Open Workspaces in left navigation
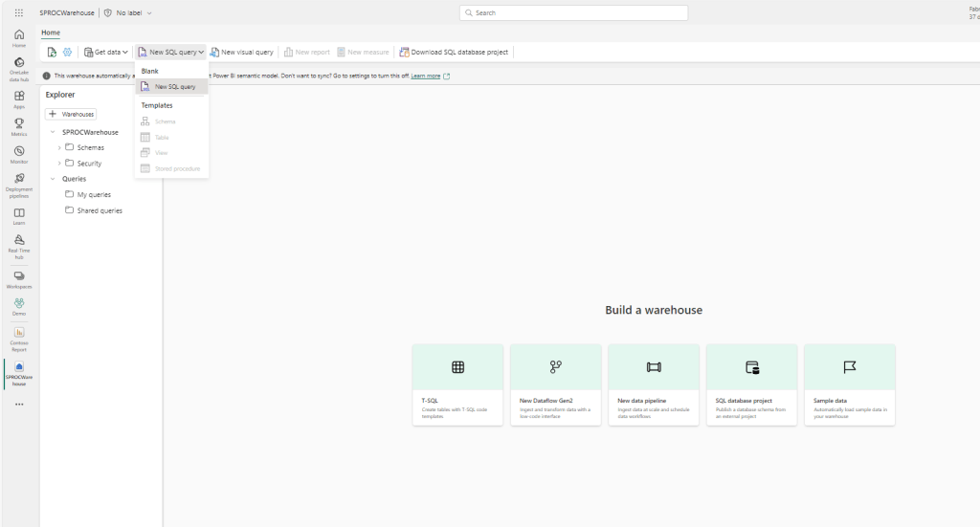Image resolution: width=980 pixels, height=527 pixels. click(x=19, y=279)
